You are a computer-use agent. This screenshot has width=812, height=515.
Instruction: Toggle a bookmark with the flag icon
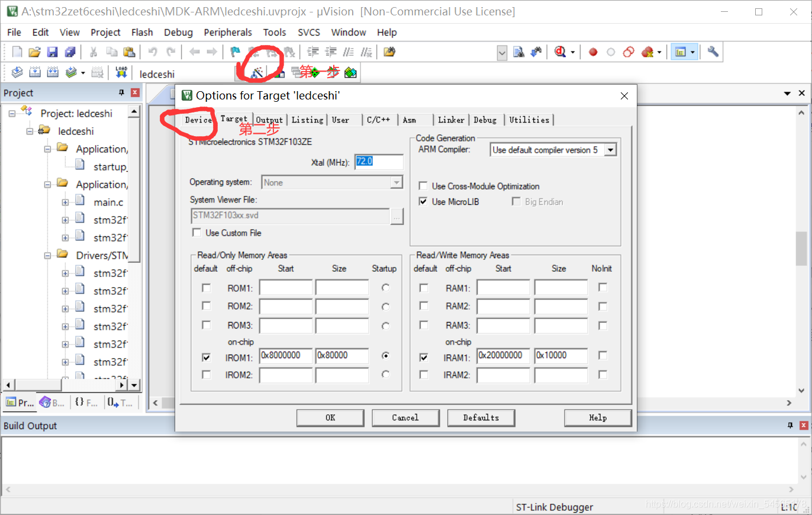coord(235,52)
